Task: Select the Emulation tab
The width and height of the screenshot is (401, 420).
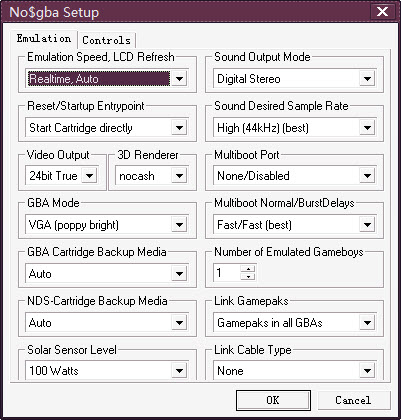Action: tap(44, 39)
